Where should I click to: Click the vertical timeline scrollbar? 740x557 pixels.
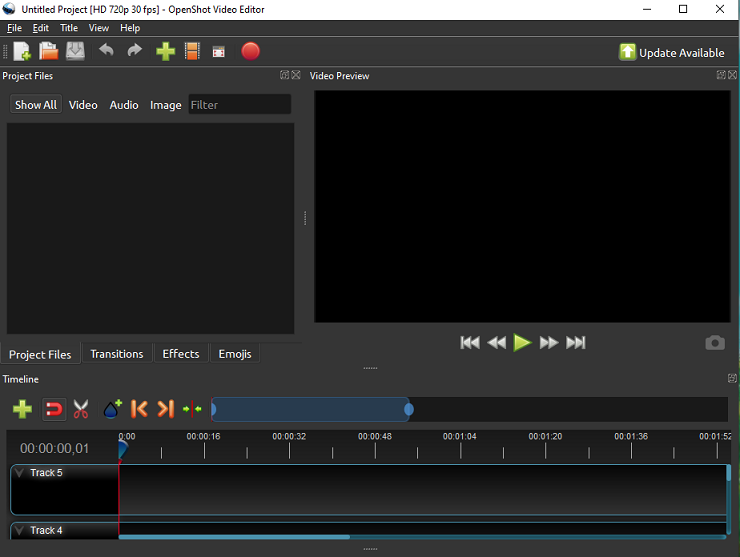pyautogui.click(x=729, y=473)
